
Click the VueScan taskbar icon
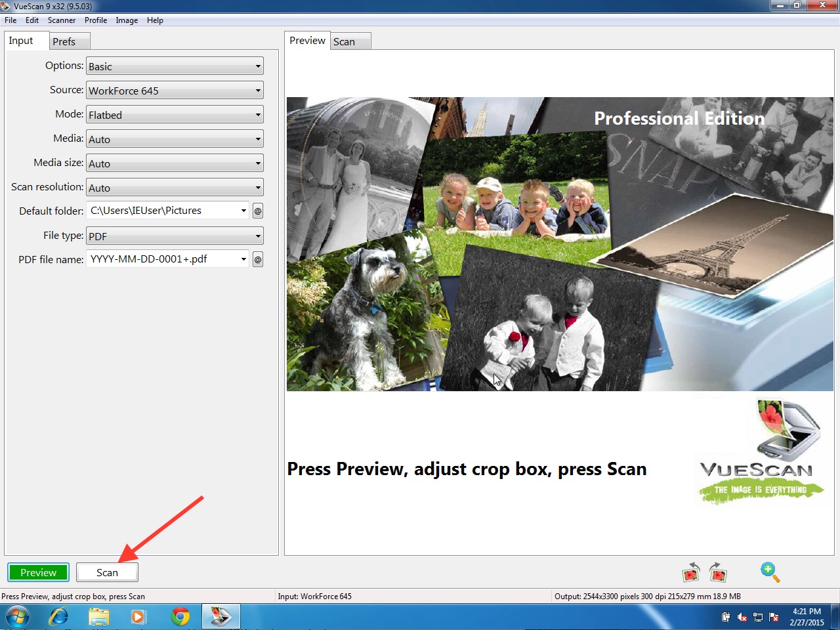click(x=220, y=617)
